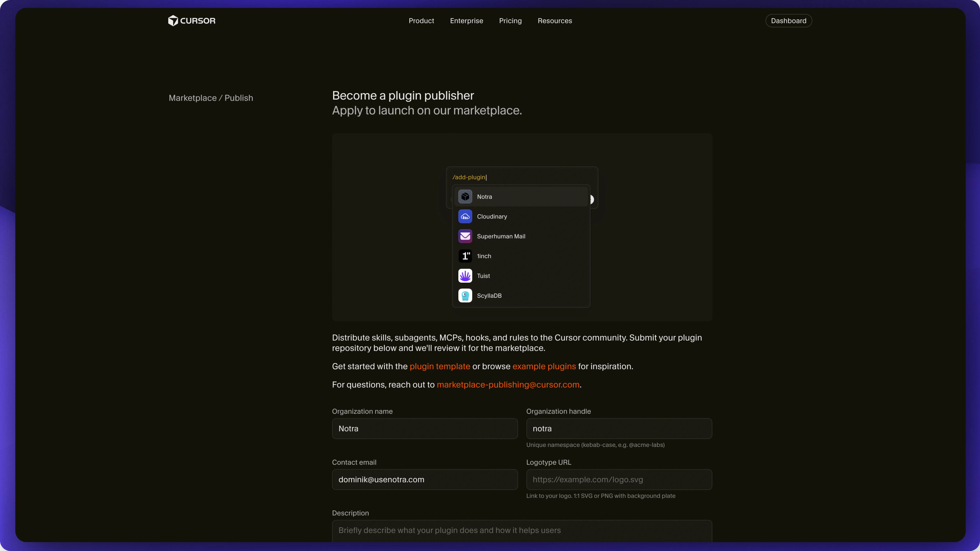Open the Product menu
The width and height of the screenshot is (980, 551).
pos(421,20)
